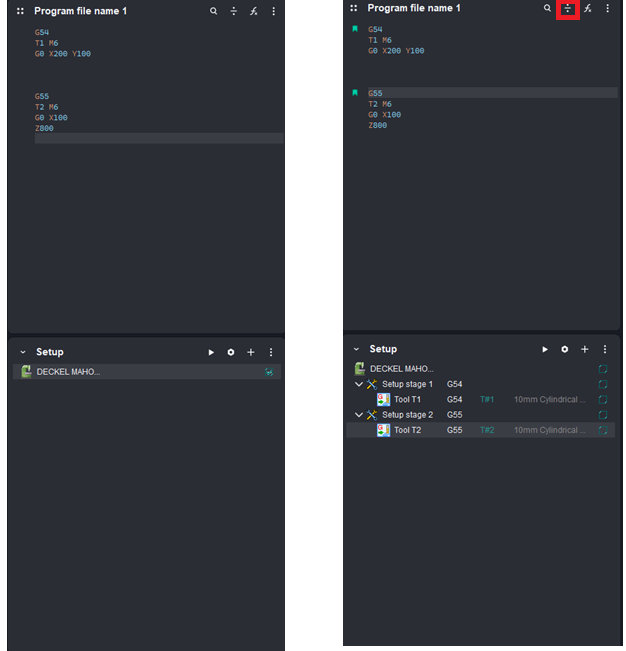Click the plus icon in the right Setup panel
Image resolution: width=626 pixels, height=651 pixels.
point(585,349)
